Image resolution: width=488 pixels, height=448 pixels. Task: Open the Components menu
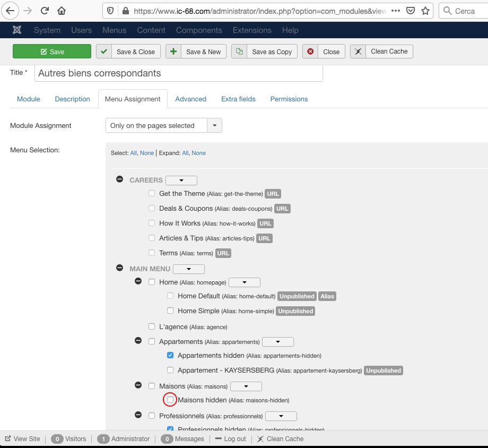pyautogui.click(x=199, y=30)
